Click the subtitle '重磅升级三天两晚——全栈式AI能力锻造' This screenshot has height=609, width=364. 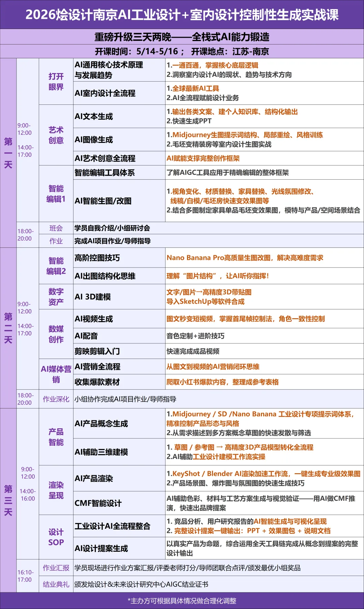pyautogui.click(x=182, y=37)
